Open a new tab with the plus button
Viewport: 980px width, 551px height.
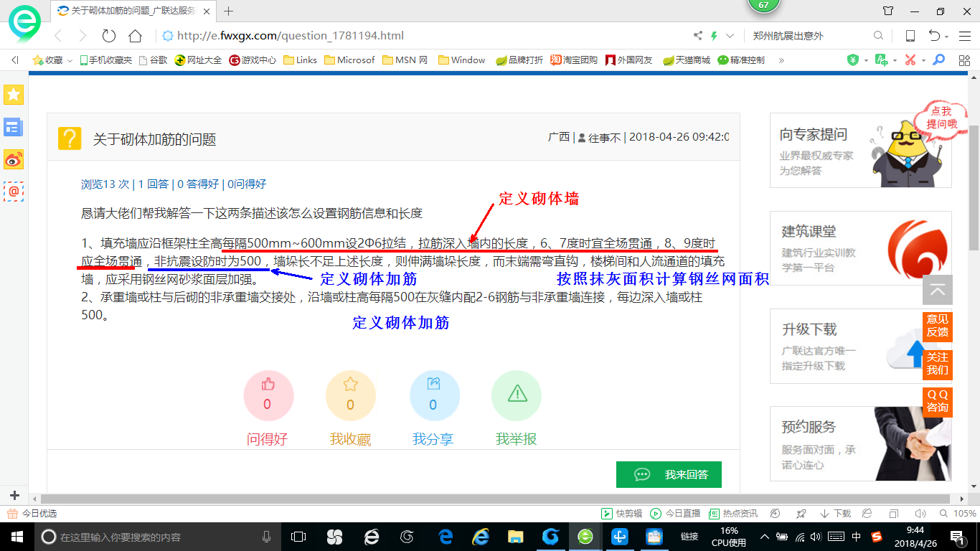(x=229, y=11)
